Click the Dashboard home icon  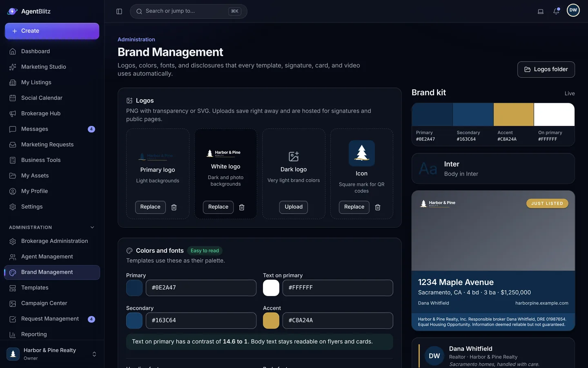click(x=13, y=52)
